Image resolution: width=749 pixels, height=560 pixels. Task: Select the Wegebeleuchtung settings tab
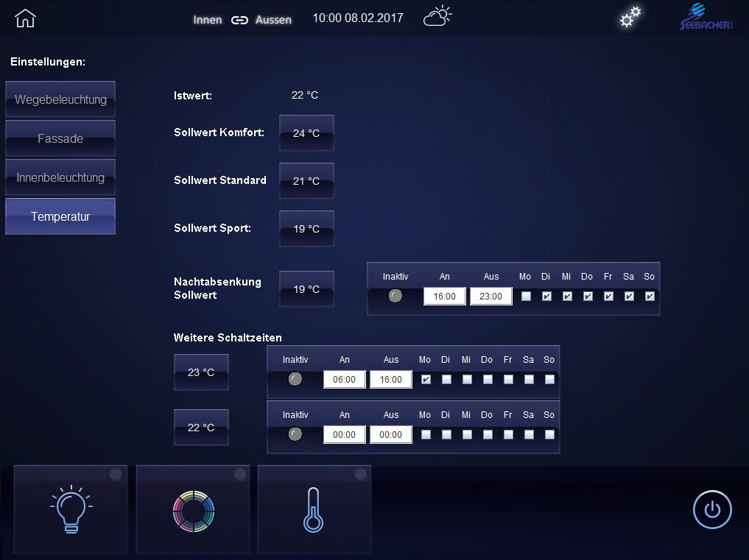60,99
